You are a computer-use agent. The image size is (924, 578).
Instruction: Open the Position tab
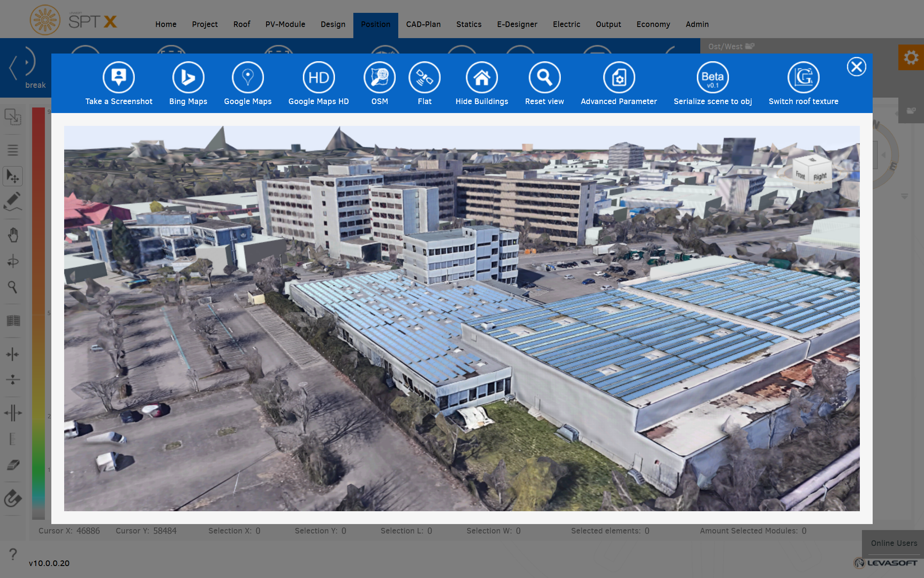[x=375, y=24]
